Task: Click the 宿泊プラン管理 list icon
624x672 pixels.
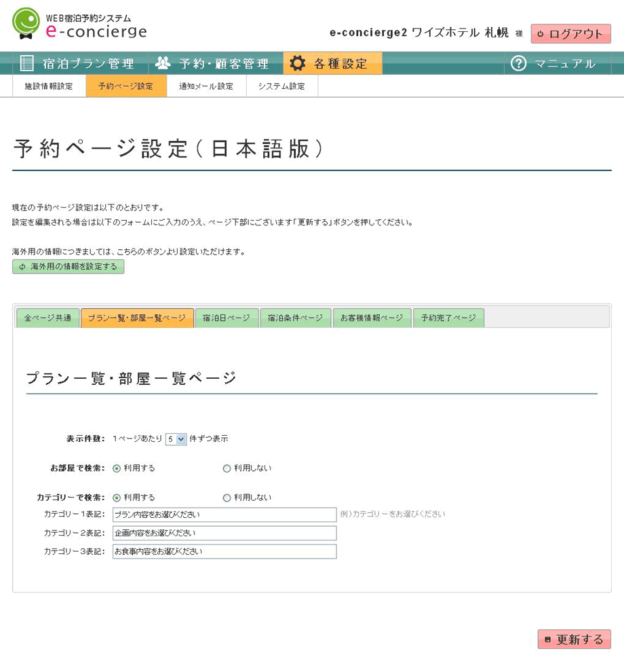Action: point(27,63)
